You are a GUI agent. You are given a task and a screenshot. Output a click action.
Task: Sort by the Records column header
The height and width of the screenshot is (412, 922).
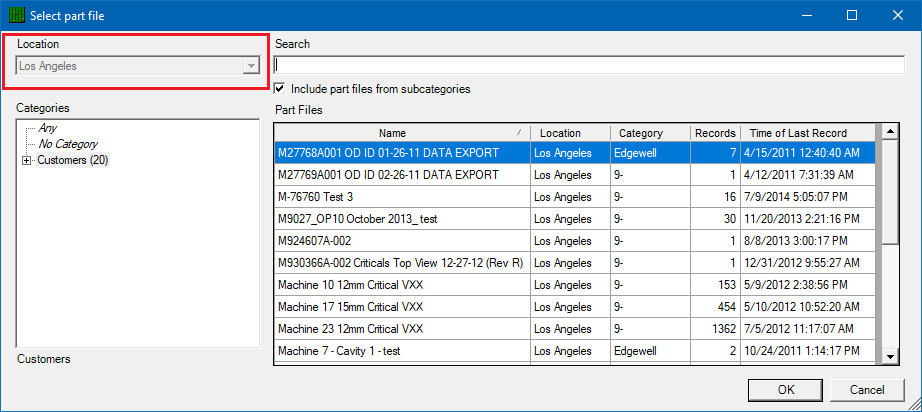point(715,133)
